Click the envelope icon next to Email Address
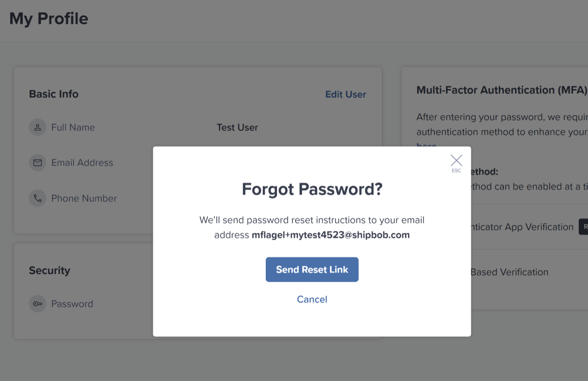Viewport: 588px width, 381px height. 37,162
